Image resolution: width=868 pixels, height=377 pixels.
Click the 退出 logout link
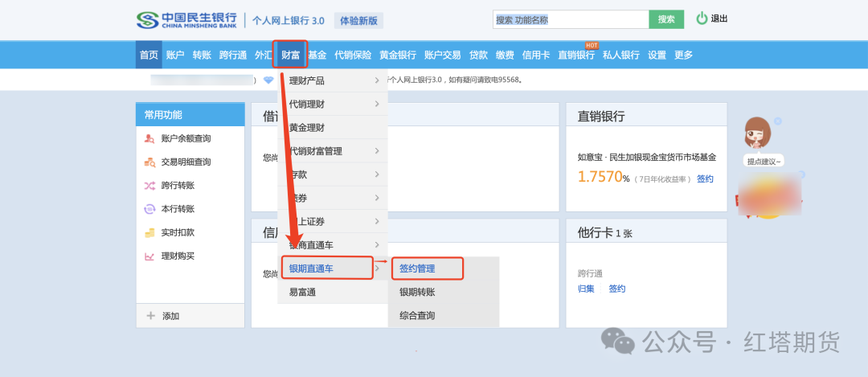pos(719,18)
